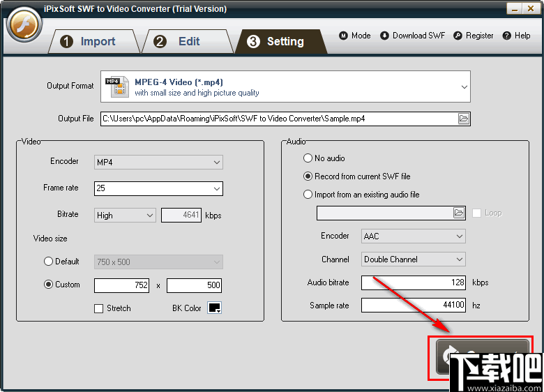
Task: Open the default 750 x 500 size dropdown
Action: 158,262
